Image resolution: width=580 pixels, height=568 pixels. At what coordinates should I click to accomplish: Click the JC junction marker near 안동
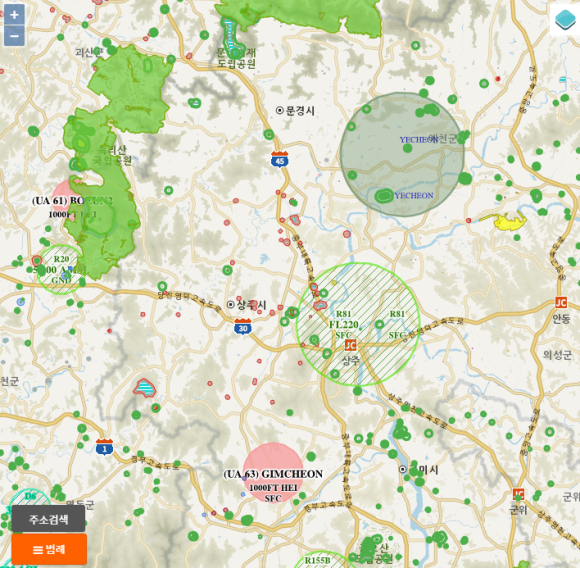(561, 302)
